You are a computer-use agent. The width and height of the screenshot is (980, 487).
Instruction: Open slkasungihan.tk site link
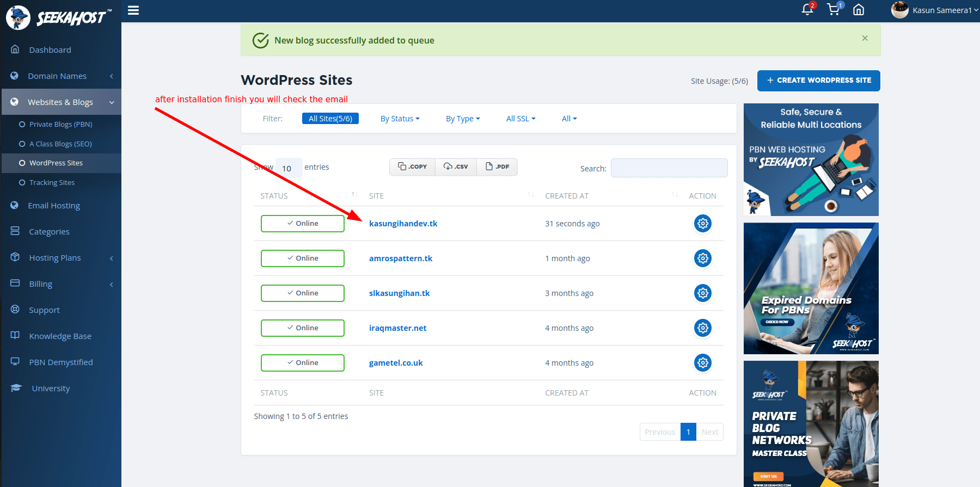pyautogui.click(x=399, y=293)
